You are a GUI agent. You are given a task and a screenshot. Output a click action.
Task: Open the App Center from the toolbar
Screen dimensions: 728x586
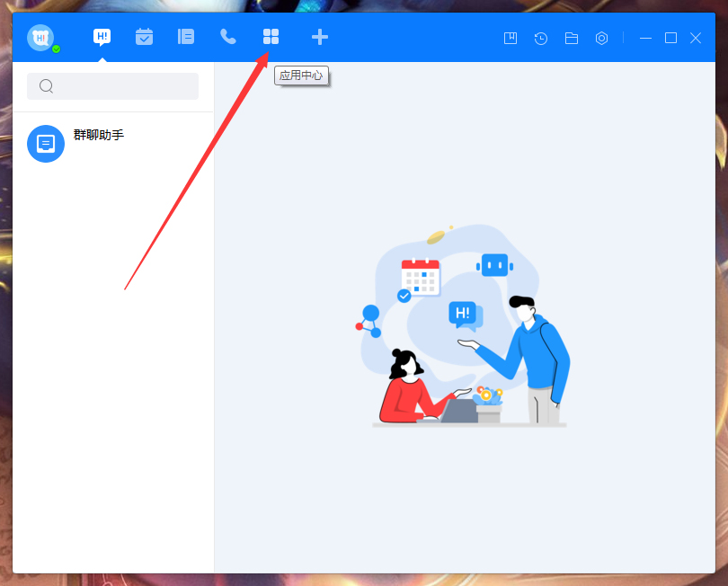pos(271,38)
